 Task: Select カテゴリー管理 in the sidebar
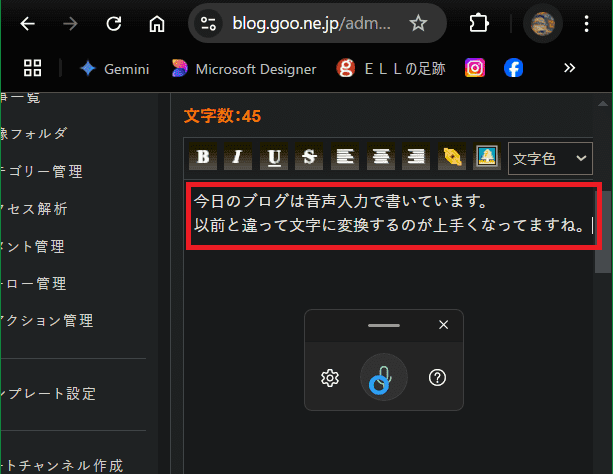50,171
